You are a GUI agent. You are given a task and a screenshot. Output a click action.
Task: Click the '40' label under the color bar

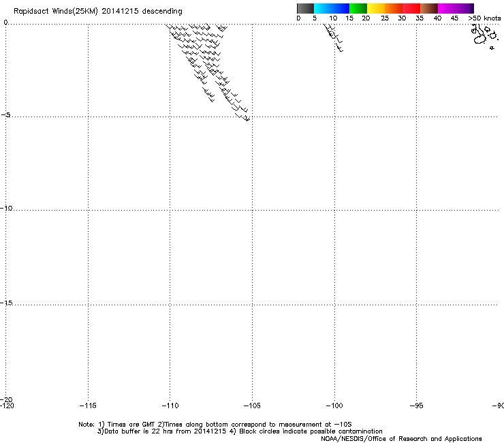pos(437,18)
